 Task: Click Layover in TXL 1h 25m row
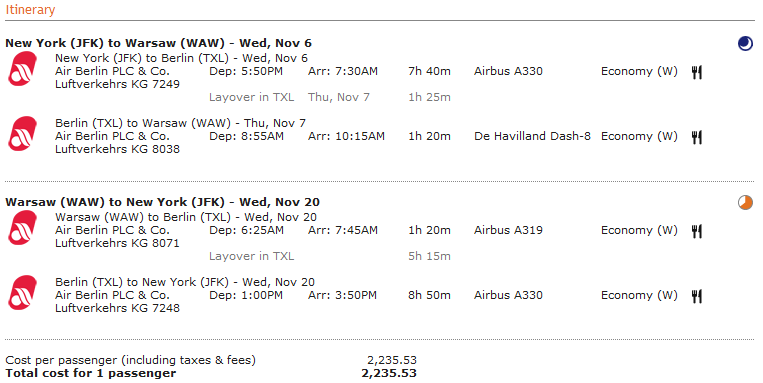coord(330,97)
